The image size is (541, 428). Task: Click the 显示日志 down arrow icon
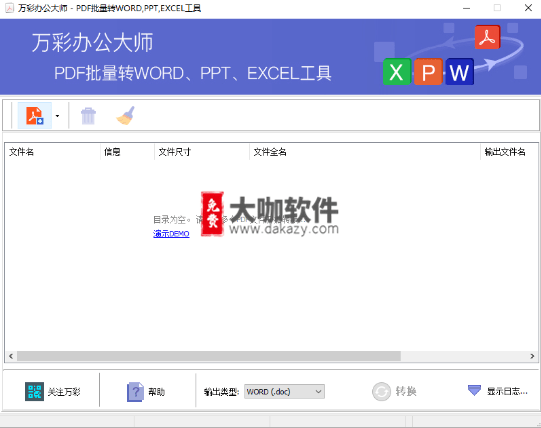pyautogui.click(x=474, y=390)
